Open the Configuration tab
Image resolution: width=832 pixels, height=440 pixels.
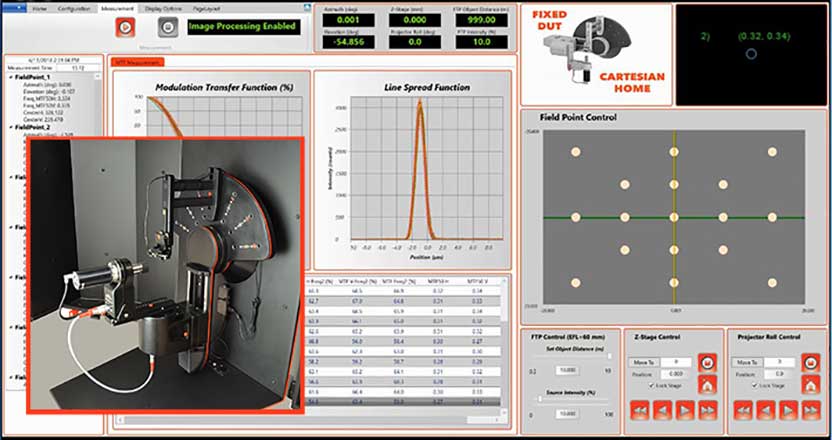click(73, 6)
